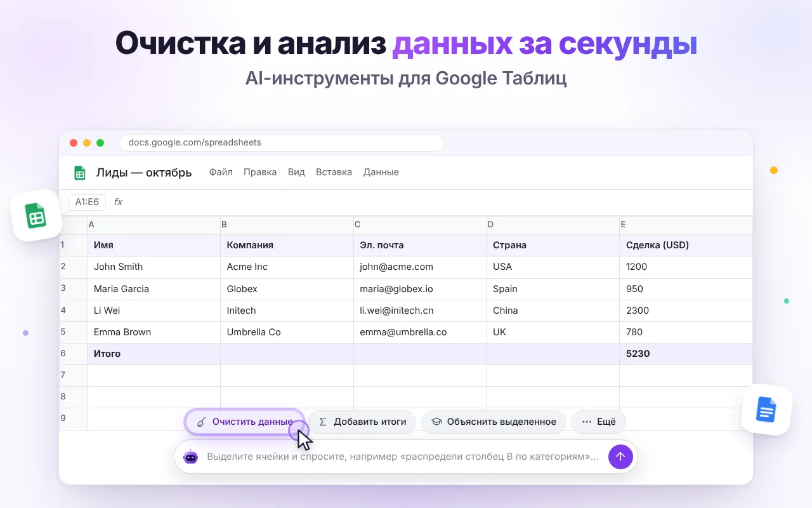Screen dimensions: 812x508
Task: Click the Имя header cell
Action: 154,245
